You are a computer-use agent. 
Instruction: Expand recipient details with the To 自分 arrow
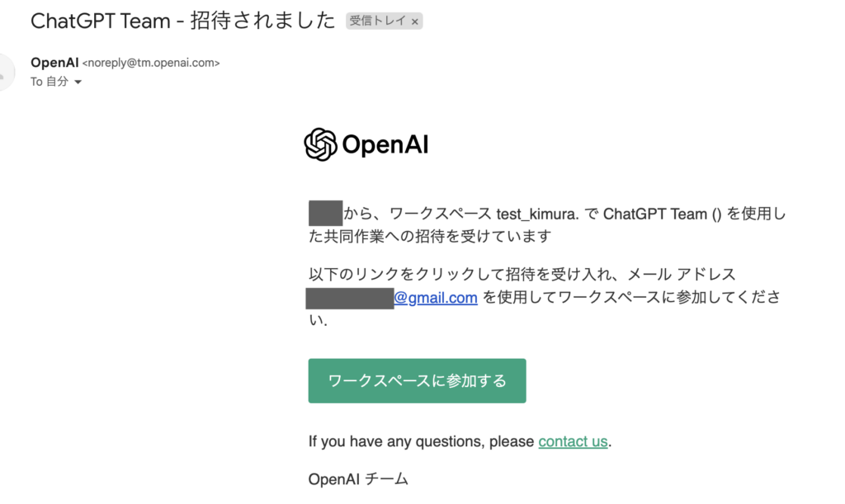(x=77, y=82)
